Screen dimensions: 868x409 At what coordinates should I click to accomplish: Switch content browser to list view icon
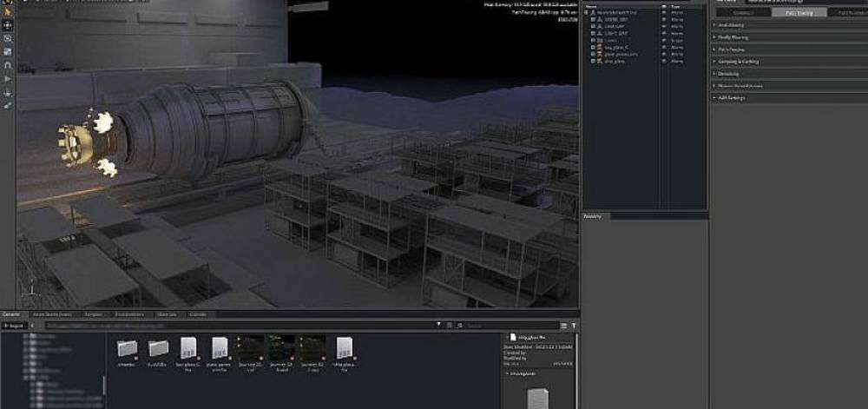pos(564,326)
